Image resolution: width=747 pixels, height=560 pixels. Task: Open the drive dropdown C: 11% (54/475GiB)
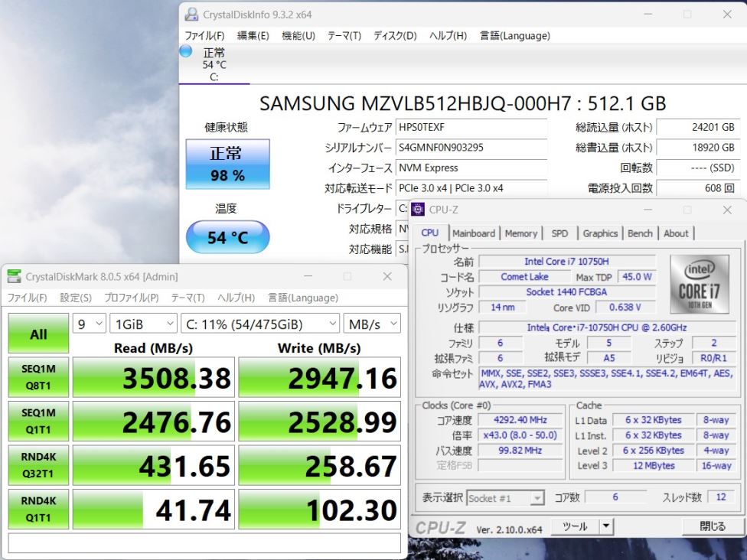260,324
